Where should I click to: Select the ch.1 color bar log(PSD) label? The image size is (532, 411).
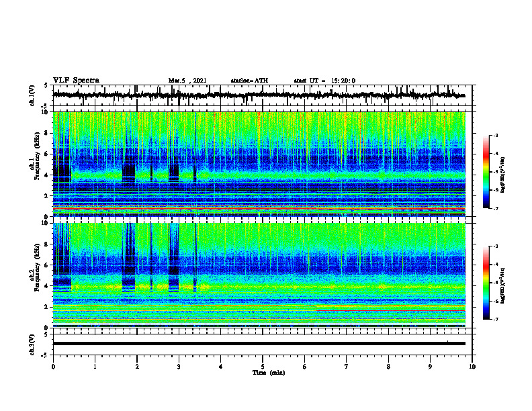[x=503, y=175]
